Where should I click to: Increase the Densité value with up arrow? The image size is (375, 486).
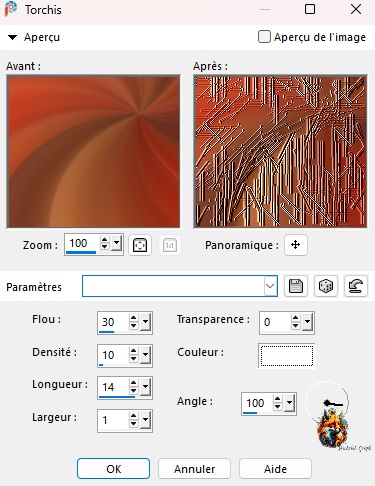pyautogui.click(x=133, y=350)
